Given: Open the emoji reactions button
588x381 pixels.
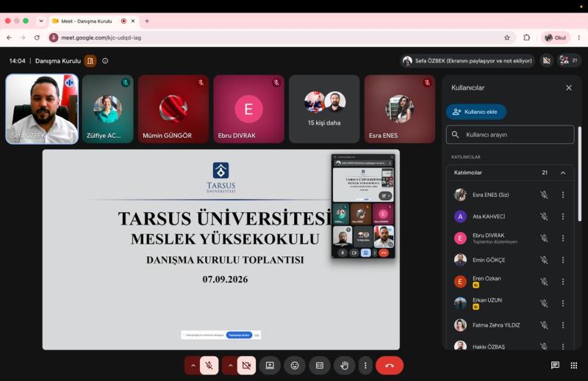Looking at the screenshot, I should point(295,366).
